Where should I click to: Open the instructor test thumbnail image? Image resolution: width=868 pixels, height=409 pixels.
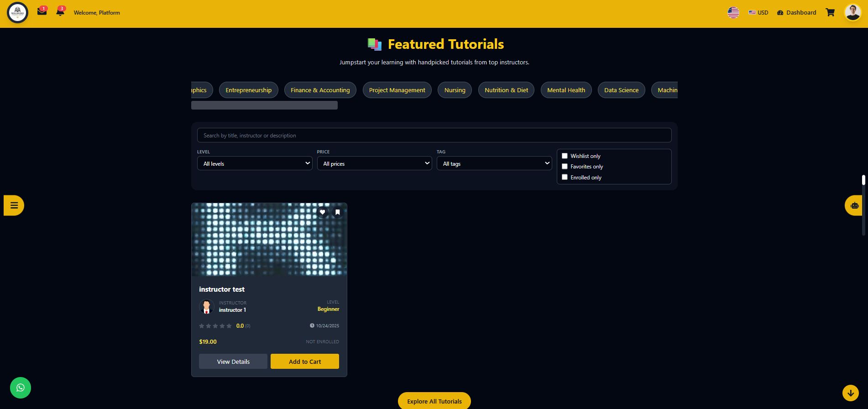click(x=269, y=240)
